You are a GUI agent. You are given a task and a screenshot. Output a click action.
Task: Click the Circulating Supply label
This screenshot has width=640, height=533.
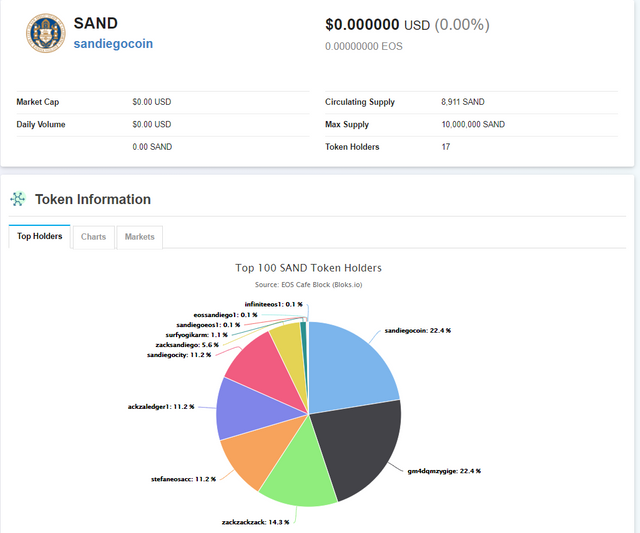coord(360,102)
